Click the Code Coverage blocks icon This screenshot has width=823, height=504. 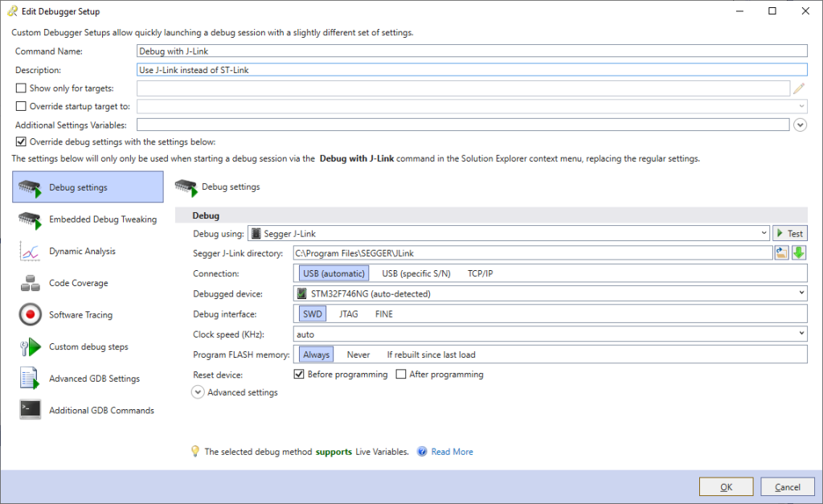tap(30, 284)
